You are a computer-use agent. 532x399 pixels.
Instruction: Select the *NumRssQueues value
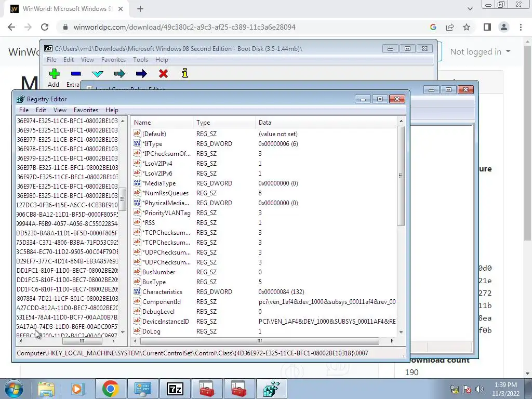point(165,193)
